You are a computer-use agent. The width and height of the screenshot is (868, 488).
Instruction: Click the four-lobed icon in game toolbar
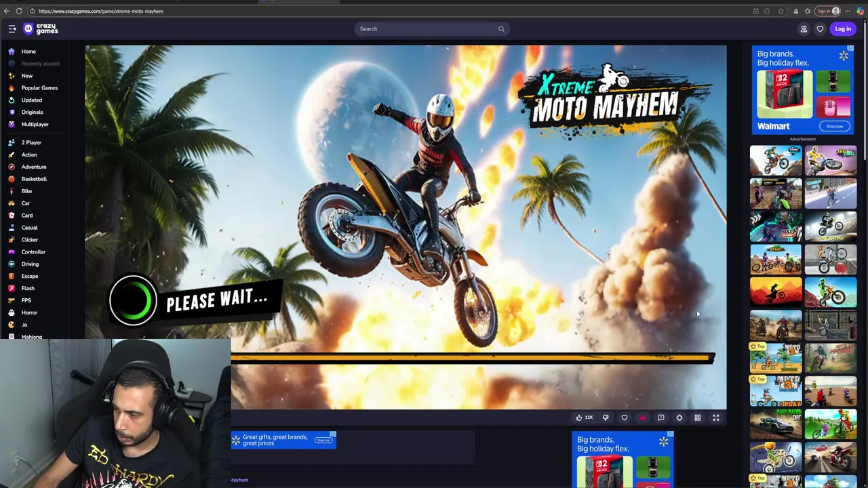point(679,418)
